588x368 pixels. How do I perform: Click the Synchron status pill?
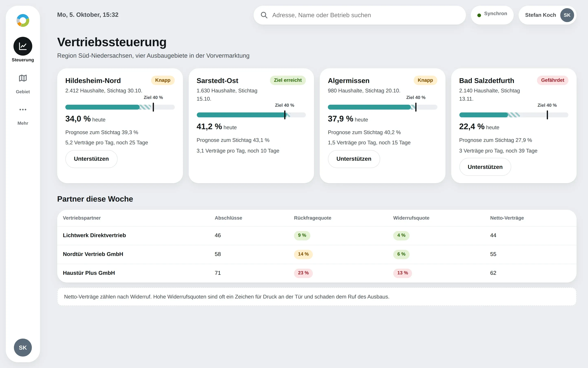click(x=492, y=15)
